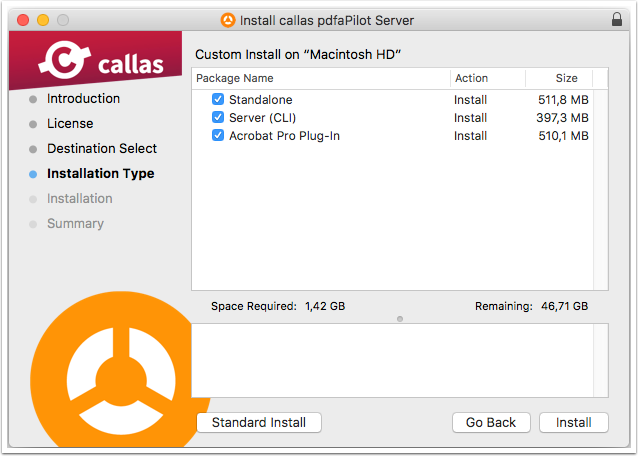Image resolution: width=638 pixels, height=456 pixels.
Task: Switch to Standard Install
Action: [259, 422]
